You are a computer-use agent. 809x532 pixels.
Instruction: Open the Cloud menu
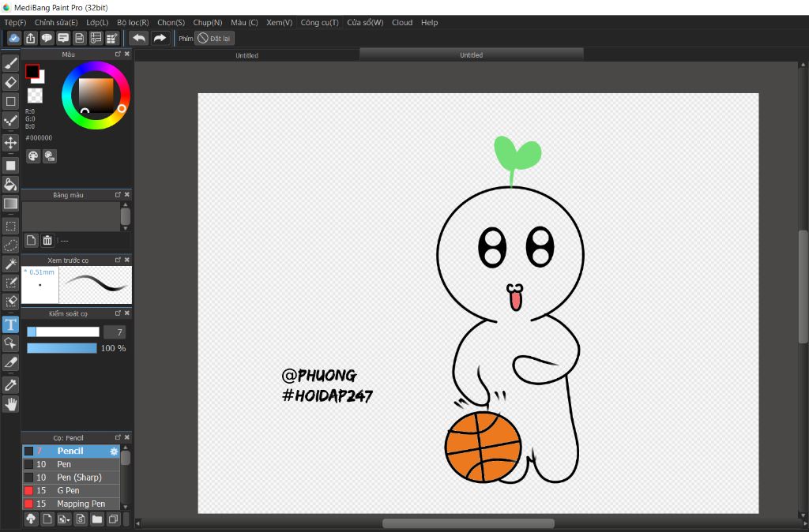pyautogui.click(x=402, y=23)
